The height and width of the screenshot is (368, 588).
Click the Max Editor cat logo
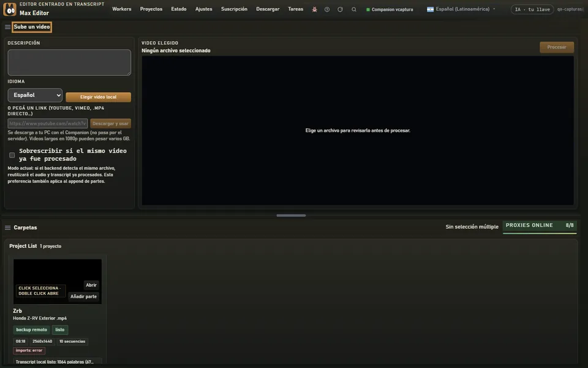pyautogui.click(x=10, y=9)
